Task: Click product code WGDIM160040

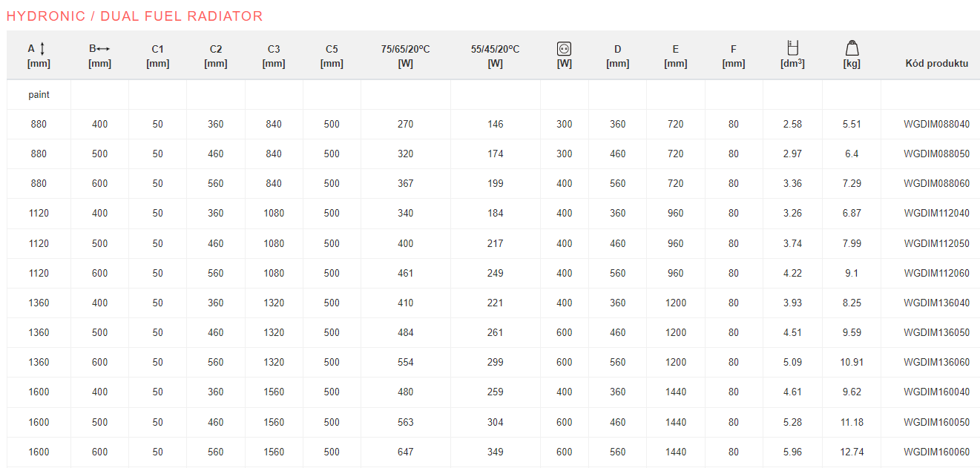Action: 936,392
